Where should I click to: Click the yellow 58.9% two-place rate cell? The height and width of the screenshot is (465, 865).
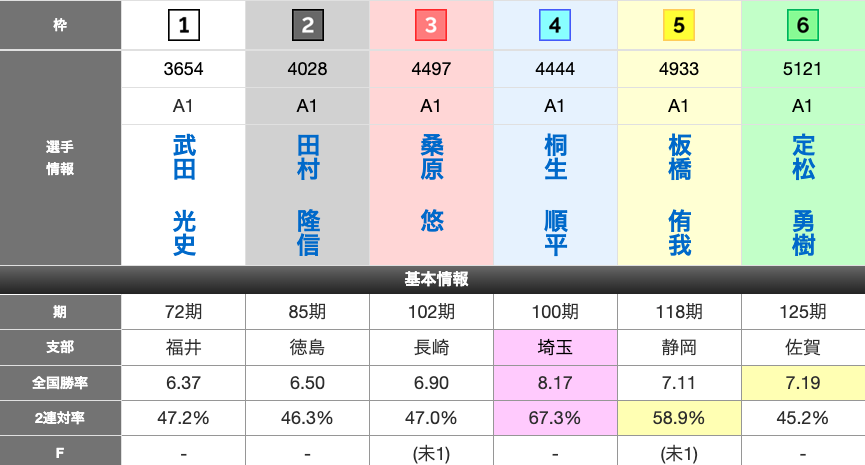tap(679, 418)
